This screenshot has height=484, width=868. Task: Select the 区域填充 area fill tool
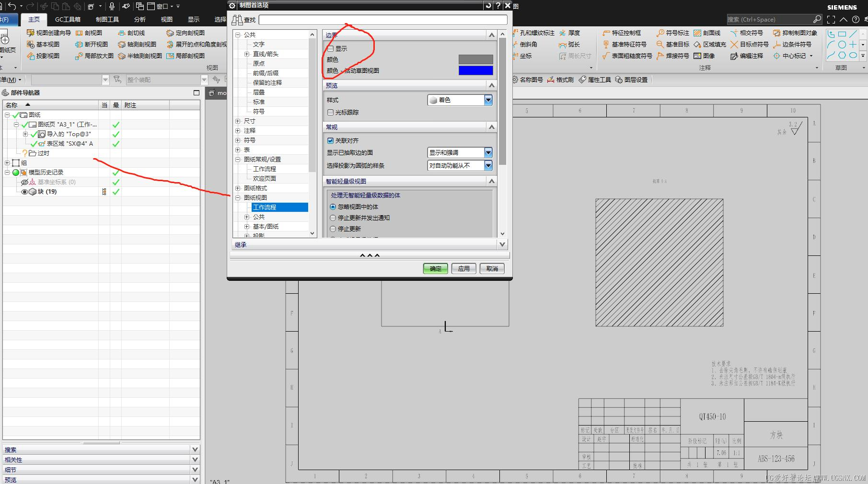pos(710,44)
